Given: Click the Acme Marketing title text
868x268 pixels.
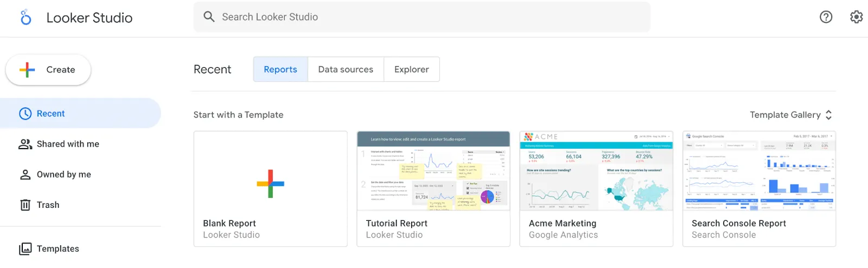Looking at the screenshot, I should click(563, 224).
